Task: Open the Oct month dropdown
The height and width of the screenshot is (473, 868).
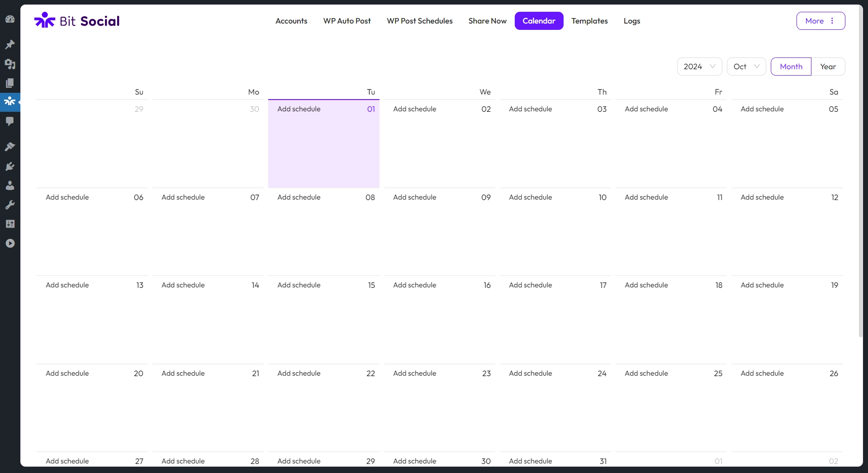Action: [x=746, y=67]
